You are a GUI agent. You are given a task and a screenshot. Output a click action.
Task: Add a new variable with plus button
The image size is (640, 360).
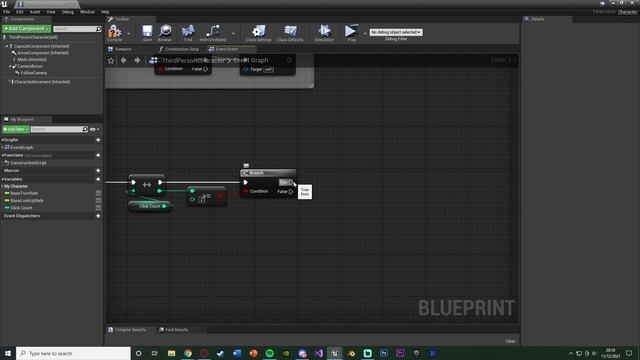(98, 179)
